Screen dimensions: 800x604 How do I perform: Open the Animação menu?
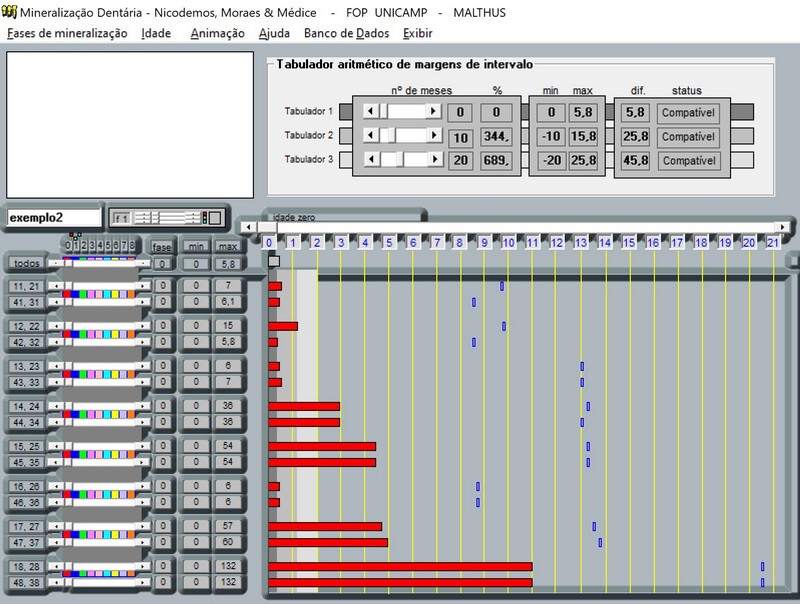point(216,33)
